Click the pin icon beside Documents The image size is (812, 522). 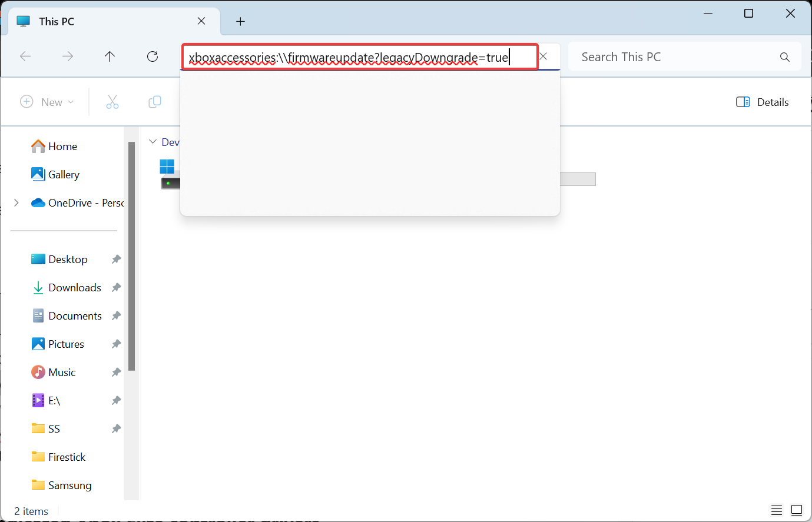(x=116, y=316)
